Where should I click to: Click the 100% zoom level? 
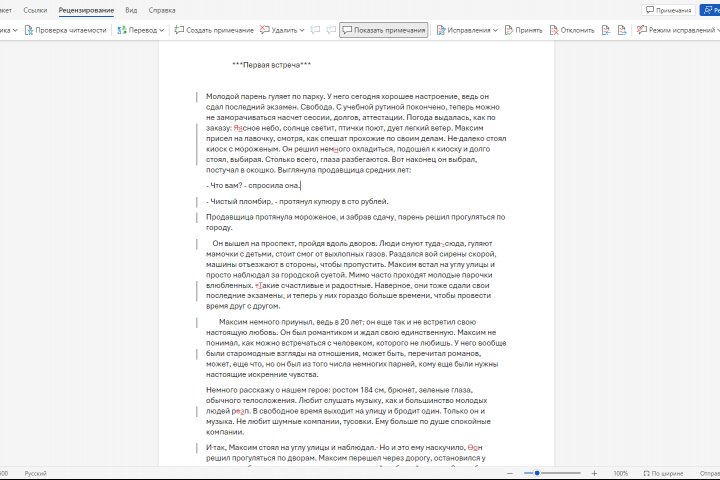click(620, 473)
